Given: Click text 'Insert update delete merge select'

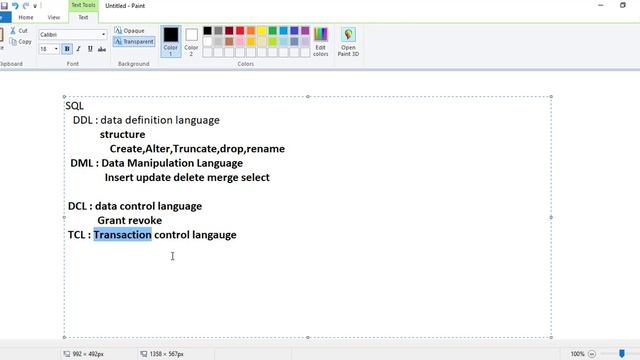Looking at the screenshot, I should (x=187, y=178).
